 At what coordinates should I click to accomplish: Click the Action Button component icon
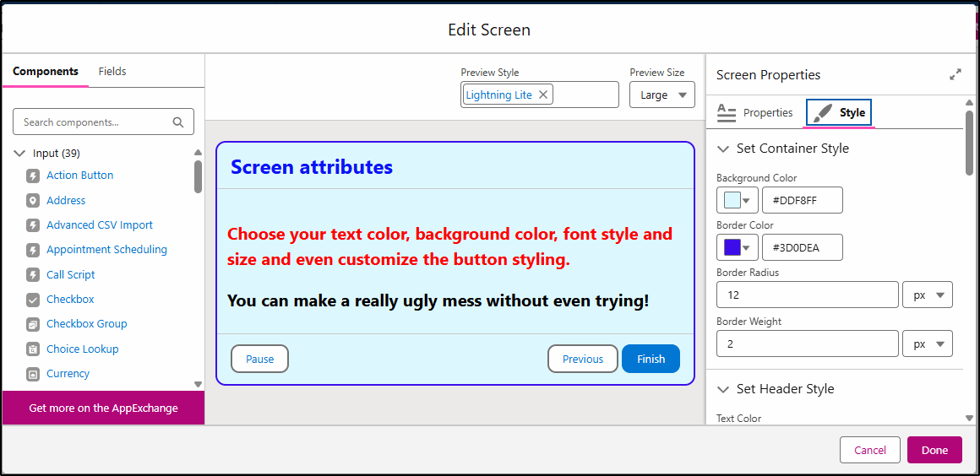[x=33, y=176]
